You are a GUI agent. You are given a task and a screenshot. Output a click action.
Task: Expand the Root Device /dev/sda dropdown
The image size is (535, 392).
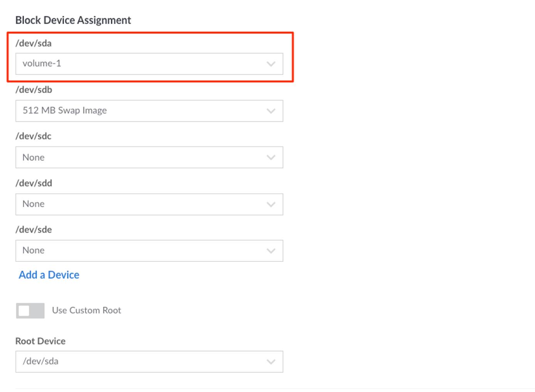point(149,361)
